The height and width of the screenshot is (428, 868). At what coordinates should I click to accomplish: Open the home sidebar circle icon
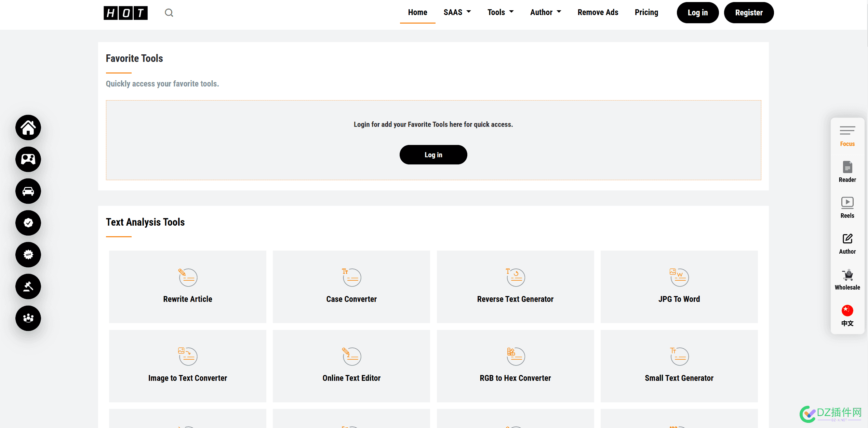pyautogui.click(x=28, y=128)
